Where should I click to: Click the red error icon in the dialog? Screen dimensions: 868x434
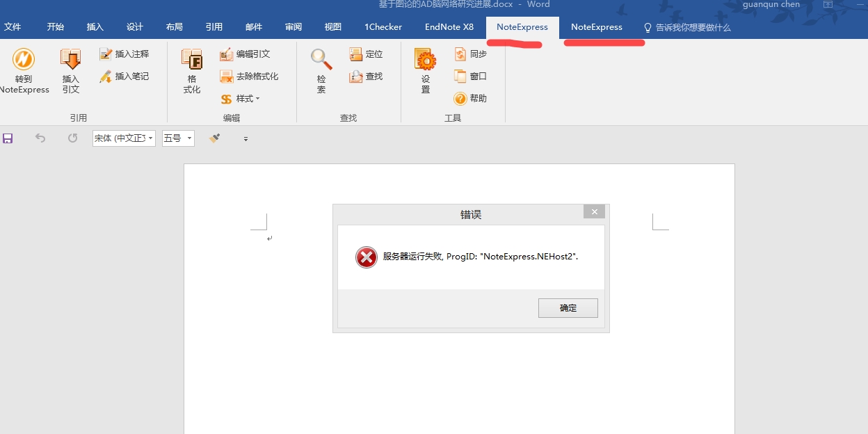tap(367, 257)
